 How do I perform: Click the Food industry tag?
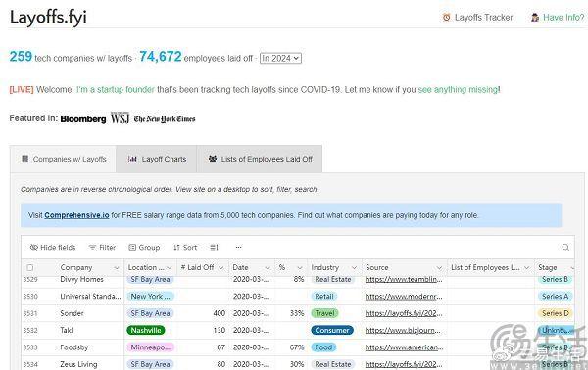click(x=323, y=347)
